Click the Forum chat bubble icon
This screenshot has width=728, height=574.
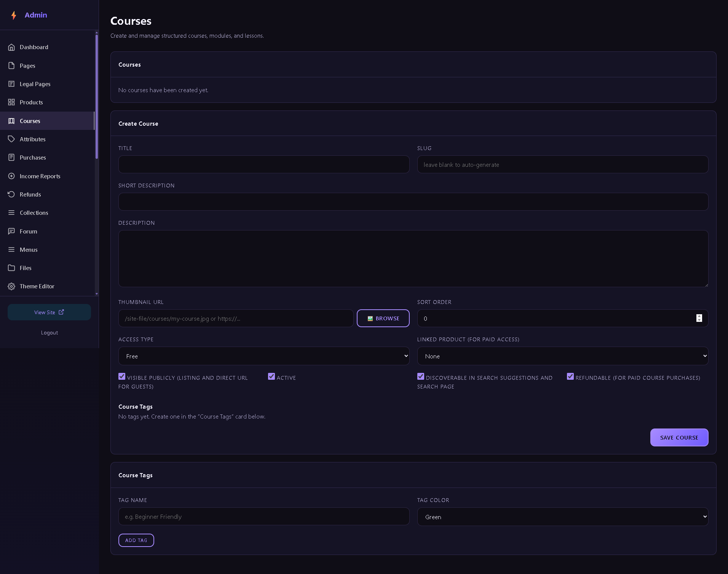[x=11, y=231]
